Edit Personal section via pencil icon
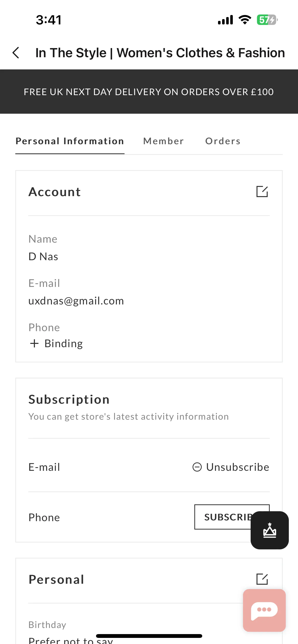This screenshot has height=644, width=298. coord(262,579)
